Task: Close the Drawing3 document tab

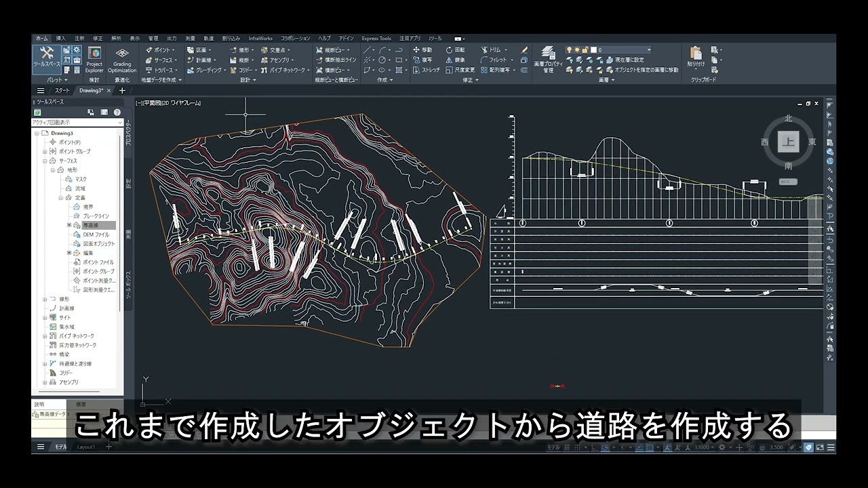Action: (x=108, y=90)
